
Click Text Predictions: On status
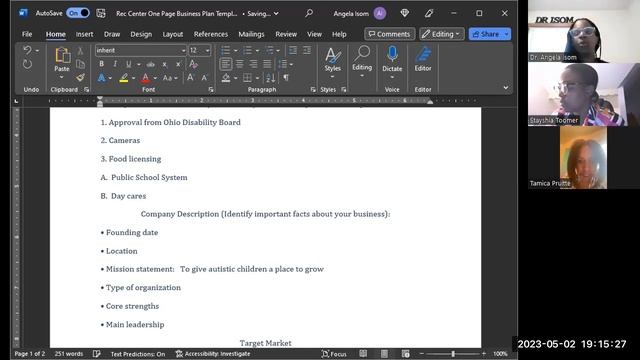138,354
